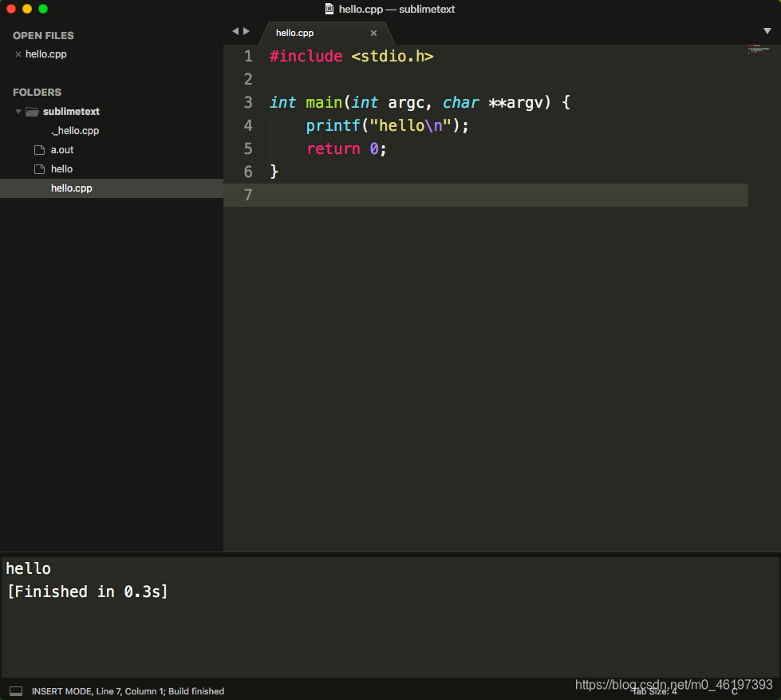Viewport: 781px width, 700px height.
Task: Click the main function name
Action: click(x=324, y=103)
